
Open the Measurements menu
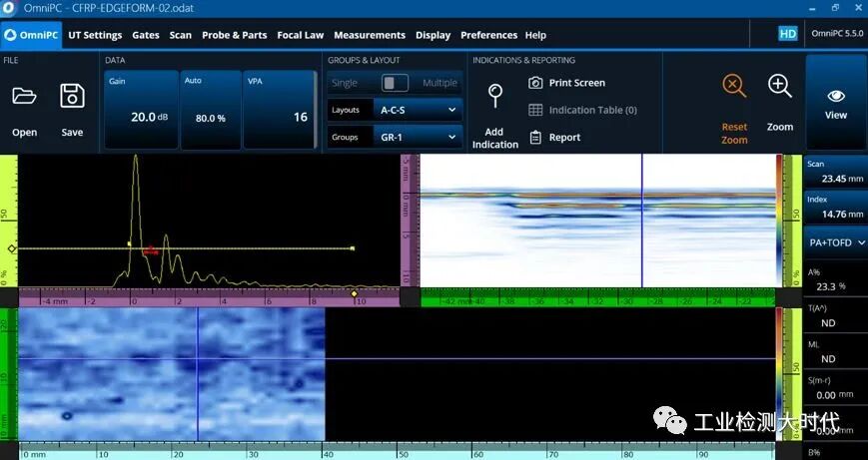pos(370,35)
